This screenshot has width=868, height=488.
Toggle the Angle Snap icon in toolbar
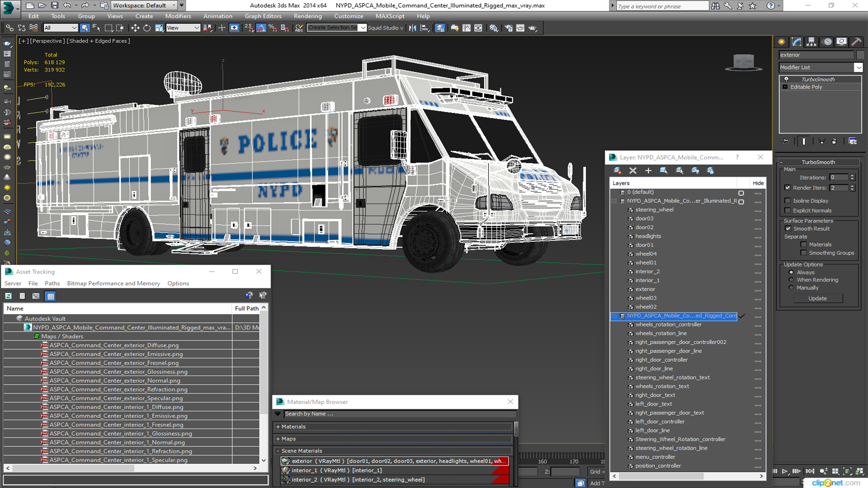click(261, 28)
